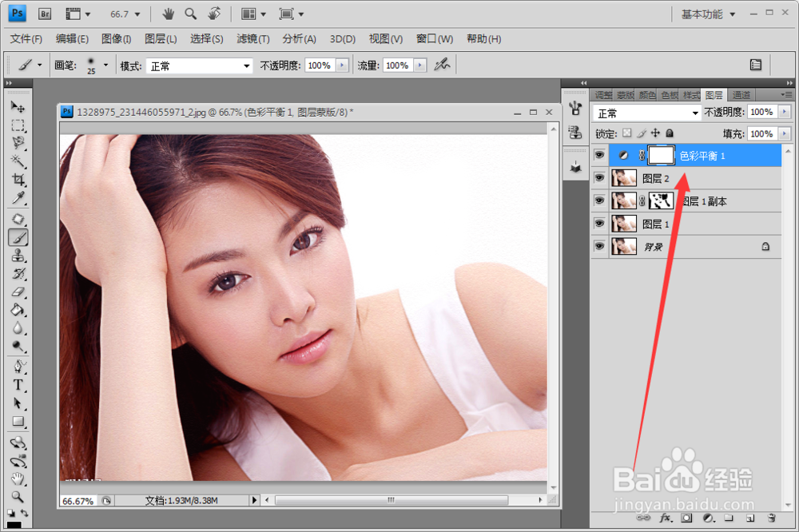The image size is (799, 532).
Task: Hide the 图层 1 layer
Action: click(x=600, y=223)
